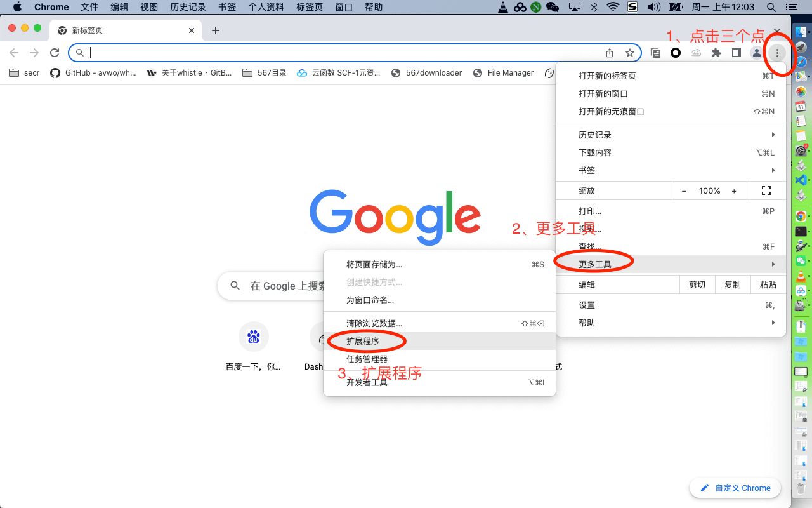The height and width of the screenshot is (508, 812).
Task: Select 扩展程序 from the submenu
Action: (363, 341)
